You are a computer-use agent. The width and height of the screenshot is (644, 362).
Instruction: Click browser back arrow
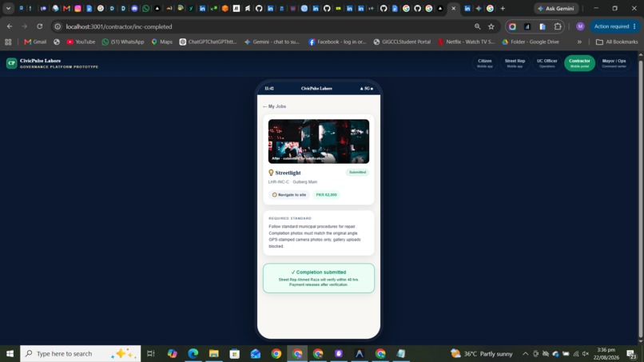(10, 26)
